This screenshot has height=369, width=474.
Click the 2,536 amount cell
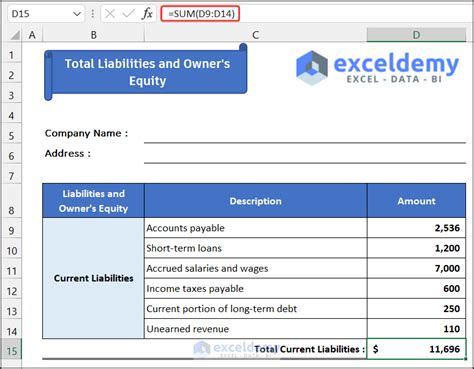pos(416,228)
